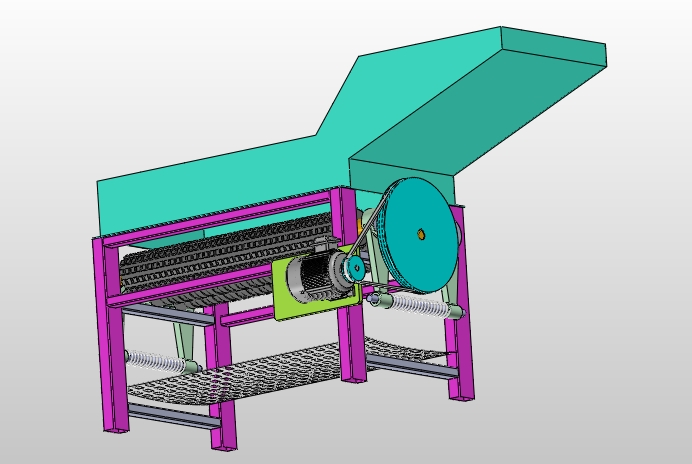
Task: Select the small teal motor pulley
Action: 355,269
